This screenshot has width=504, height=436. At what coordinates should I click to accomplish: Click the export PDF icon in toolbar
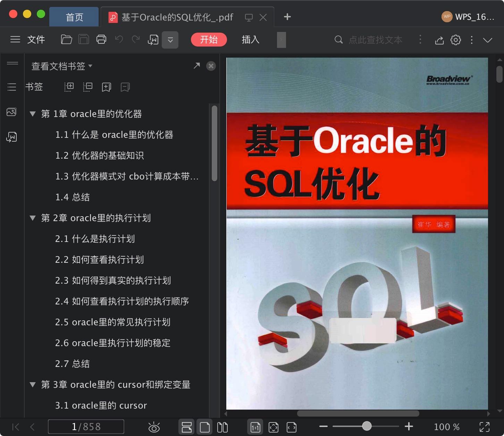153,40
